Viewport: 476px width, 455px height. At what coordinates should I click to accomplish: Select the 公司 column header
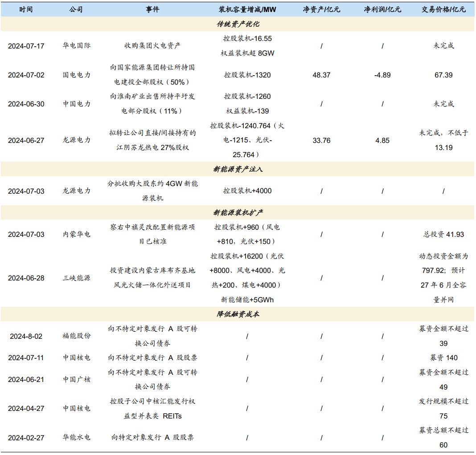(x=76, y=9)
